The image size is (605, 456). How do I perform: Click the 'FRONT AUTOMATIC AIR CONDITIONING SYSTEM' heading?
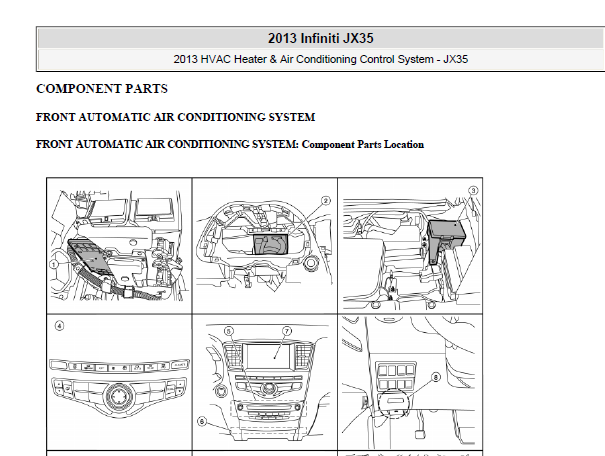(176, 117)
